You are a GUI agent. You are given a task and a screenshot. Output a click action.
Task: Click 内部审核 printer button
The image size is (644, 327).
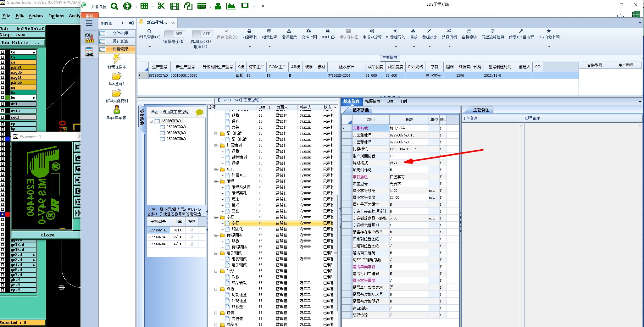tap(250, 34)
